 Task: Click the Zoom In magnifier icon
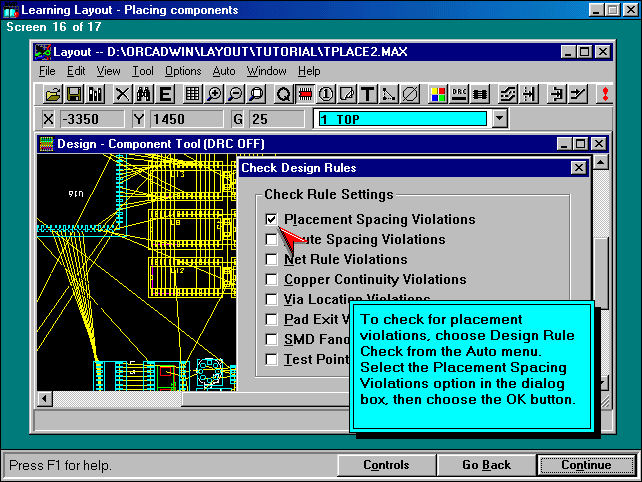click(214, 94)
